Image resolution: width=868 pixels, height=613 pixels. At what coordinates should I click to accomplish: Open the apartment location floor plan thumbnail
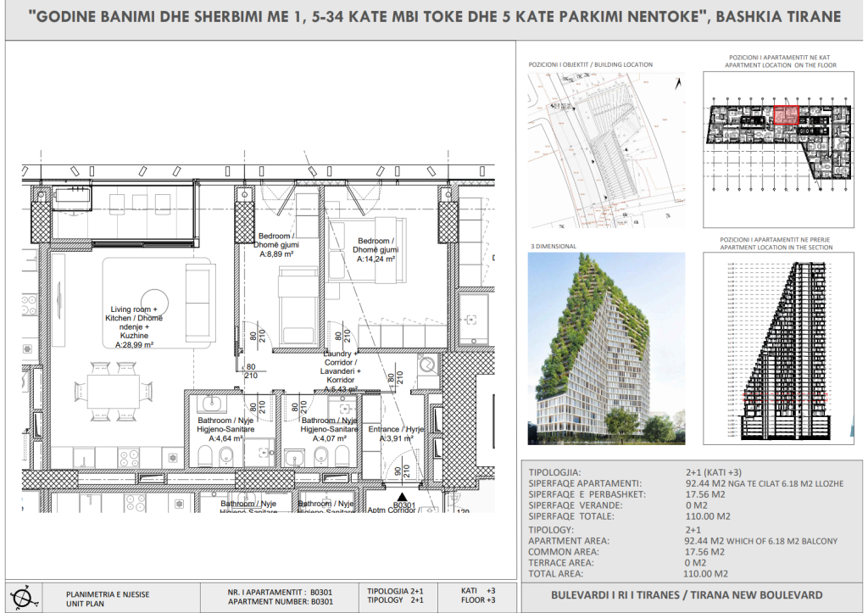pos(780,149)
